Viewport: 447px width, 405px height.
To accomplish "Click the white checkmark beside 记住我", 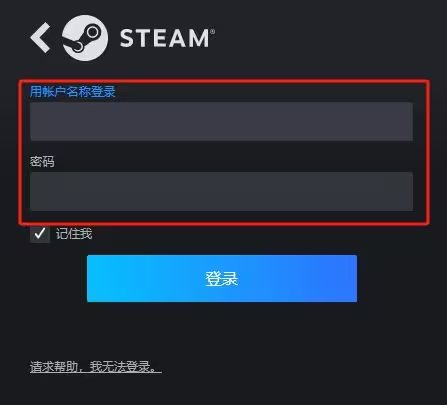I will [40, 233].
